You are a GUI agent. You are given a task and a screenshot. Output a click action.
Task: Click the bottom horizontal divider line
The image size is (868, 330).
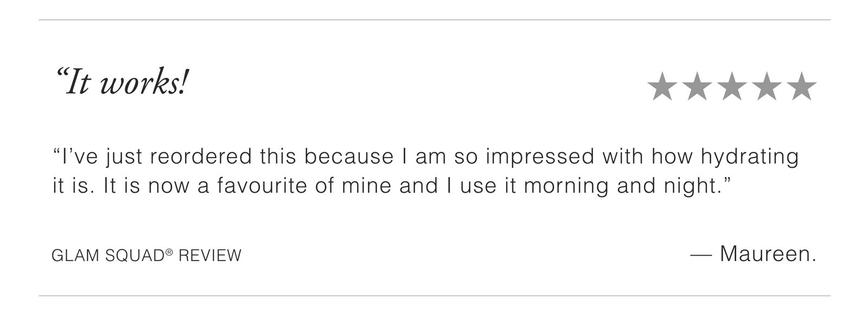[x=434, y=296]
